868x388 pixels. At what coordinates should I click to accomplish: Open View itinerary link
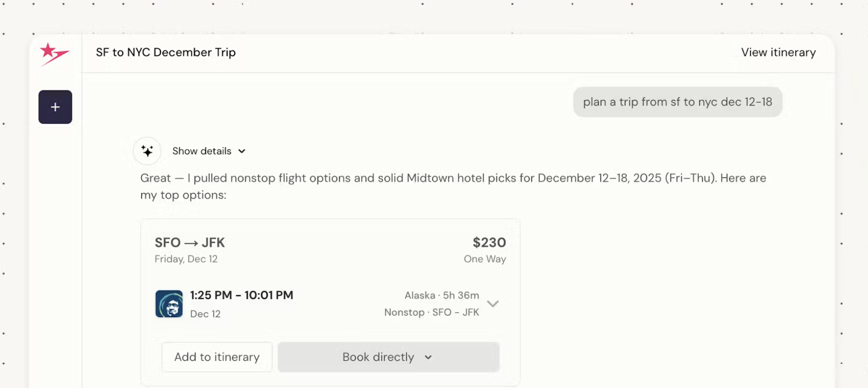(x=778, y=52)
